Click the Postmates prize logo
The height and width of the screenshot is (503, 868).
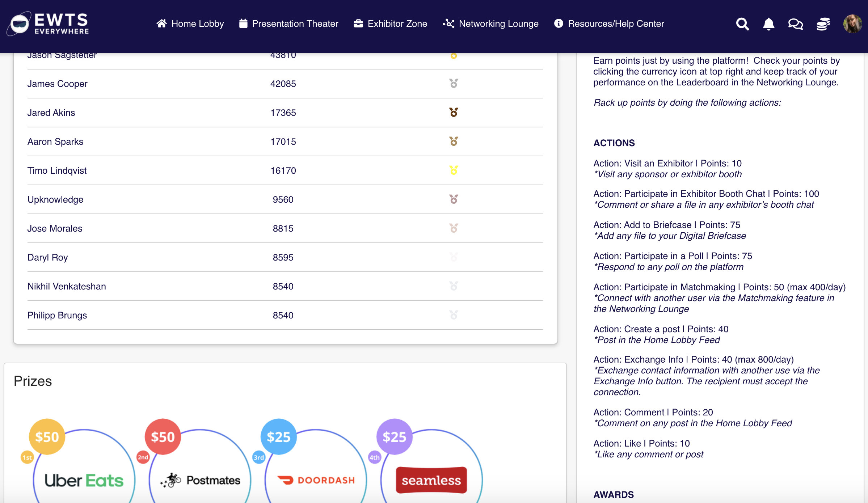tap(200, 480)
